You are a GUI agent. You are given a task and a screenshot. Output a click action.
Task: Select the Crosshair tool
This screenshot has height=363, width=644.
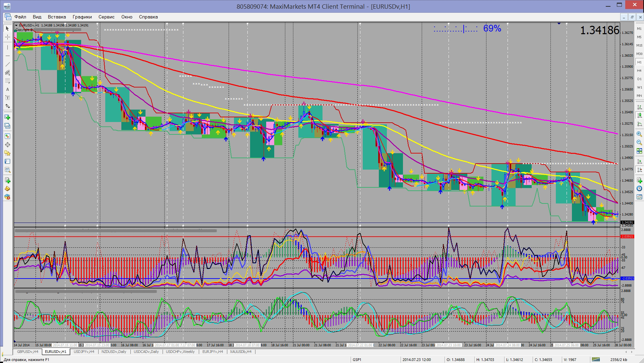[7, 38]
